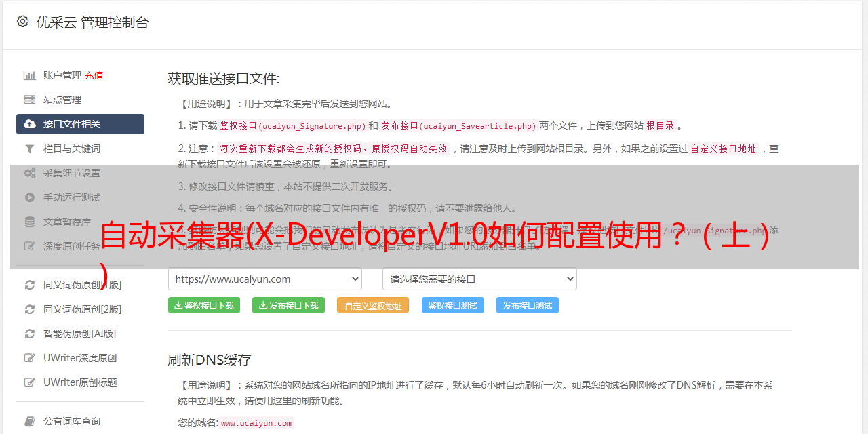Click the edit icon for 深度原创任务
The image size is (868, 434).
pos(30,246)
